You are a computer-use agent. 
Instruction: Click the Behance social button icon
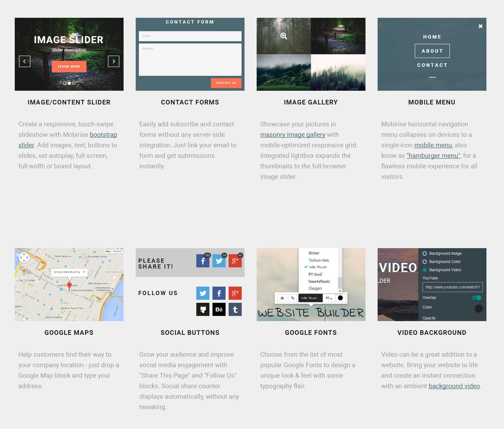pos(219,309)
